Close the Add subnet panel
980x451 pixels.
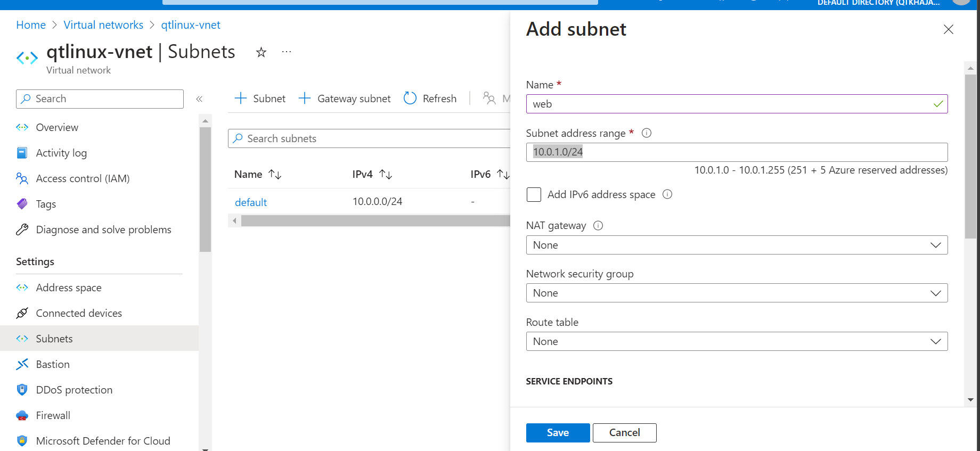click(x=949, y=29)
